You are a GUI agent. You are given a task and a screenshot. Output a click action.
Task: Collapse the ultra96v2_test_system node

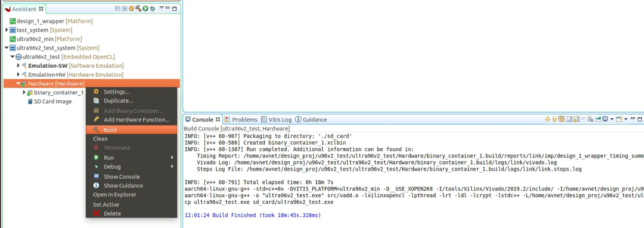6,48
